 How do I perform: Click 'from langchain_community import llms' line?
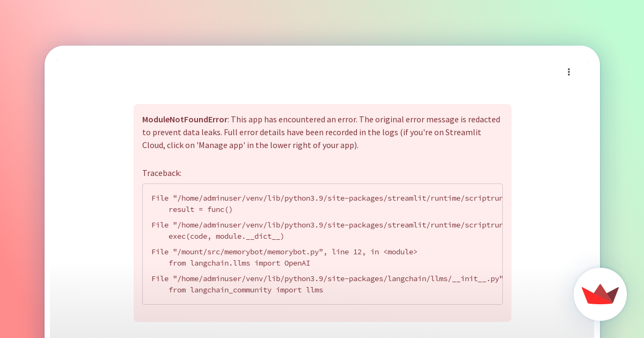pyautogui.click(x=245, y=290)
